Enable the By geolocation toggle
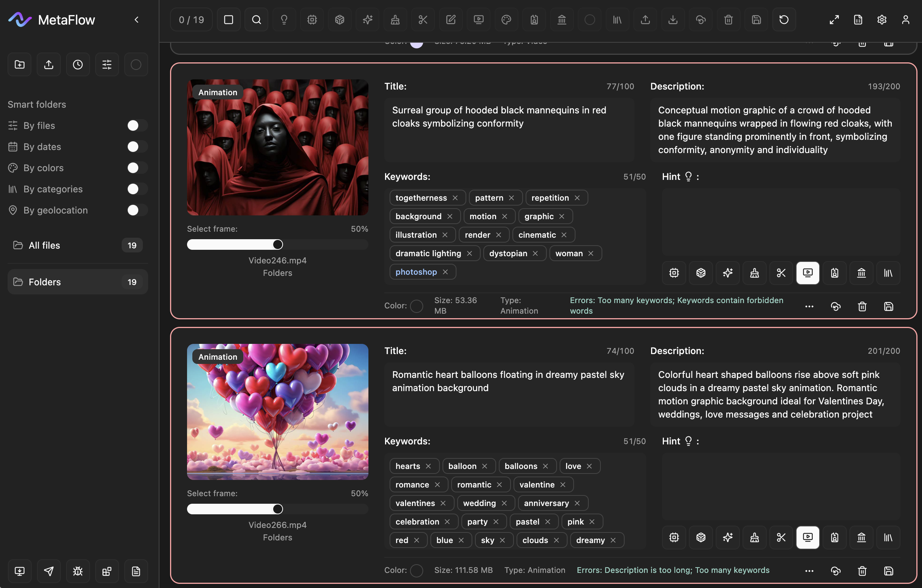This screenshot has height=588, width=922. click(x=136, y=210)
